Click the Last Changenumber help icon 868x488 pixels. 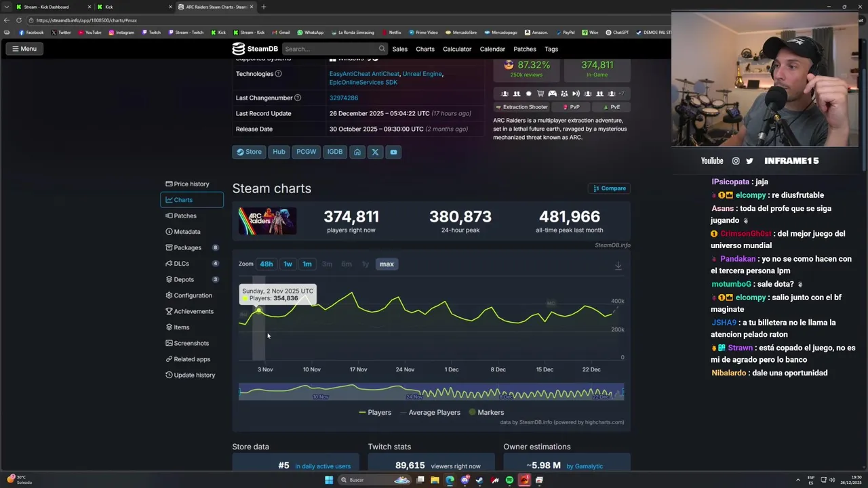pos(298,98)
